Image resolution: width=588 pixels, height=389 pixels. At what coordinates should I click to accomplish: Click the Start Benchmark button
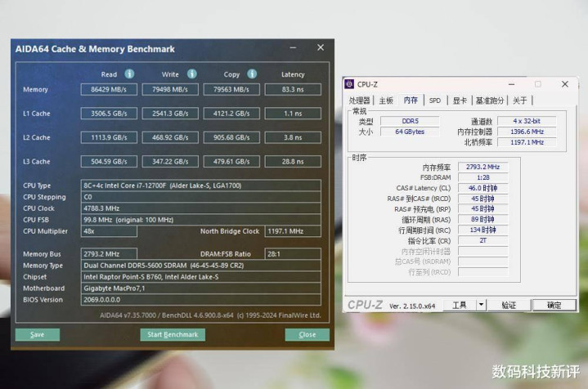[173, 335]
